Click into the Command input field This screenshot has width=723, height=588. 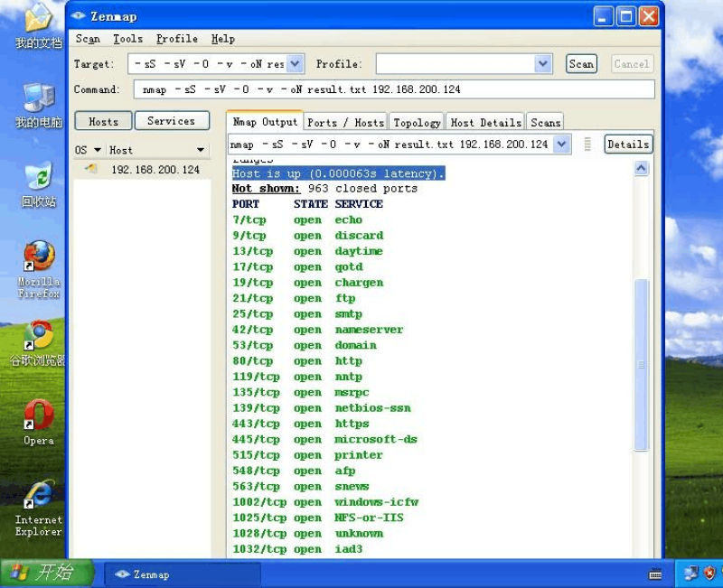[393, 89]
